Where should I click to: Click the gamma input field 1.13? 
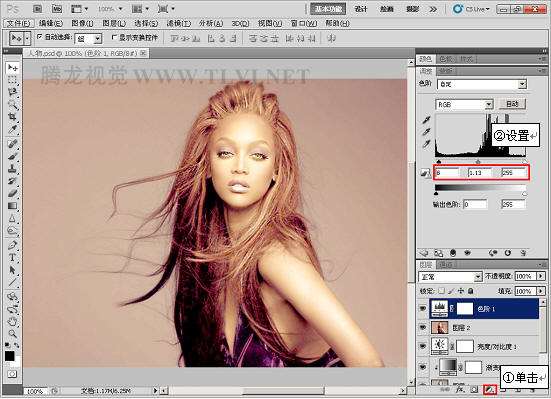point(480,173)
